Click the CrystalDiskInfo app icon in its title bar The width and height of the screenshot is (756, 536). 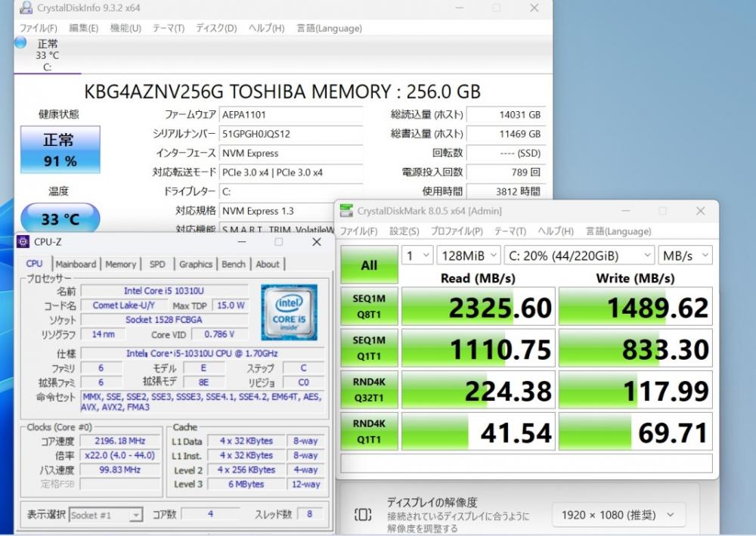click(26, 8)
